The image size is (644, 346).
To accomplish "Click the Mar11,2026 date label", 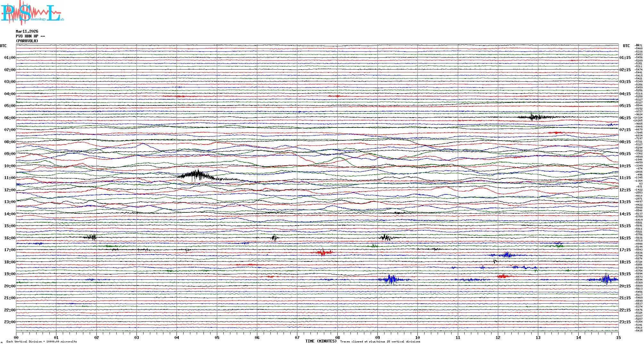I will click(27, 31).
